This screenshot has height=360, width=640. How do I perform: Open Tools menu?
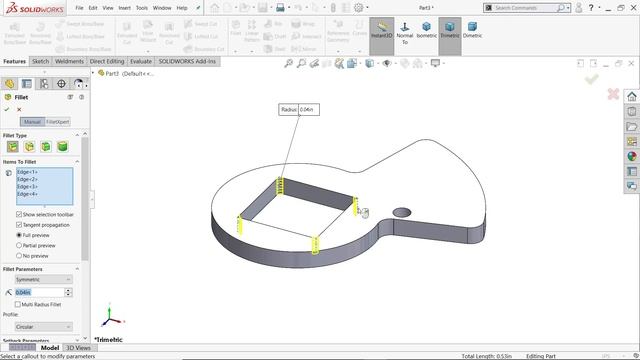click(x=142, y=8)
